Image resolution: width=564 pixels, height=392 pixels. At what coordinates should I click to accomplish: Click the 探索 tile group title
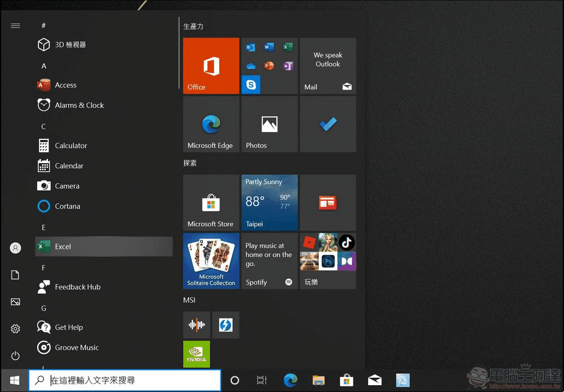(190, 163)
